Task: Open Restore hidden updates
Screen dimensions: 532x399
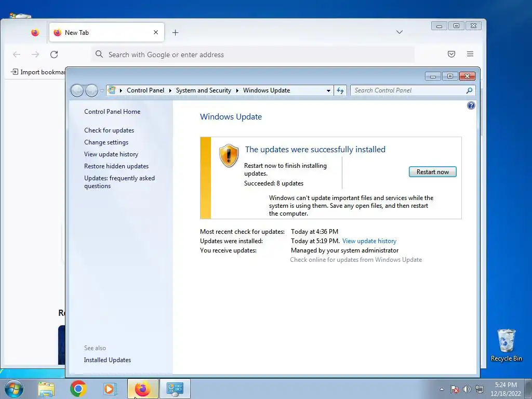Action: (116, 166)
